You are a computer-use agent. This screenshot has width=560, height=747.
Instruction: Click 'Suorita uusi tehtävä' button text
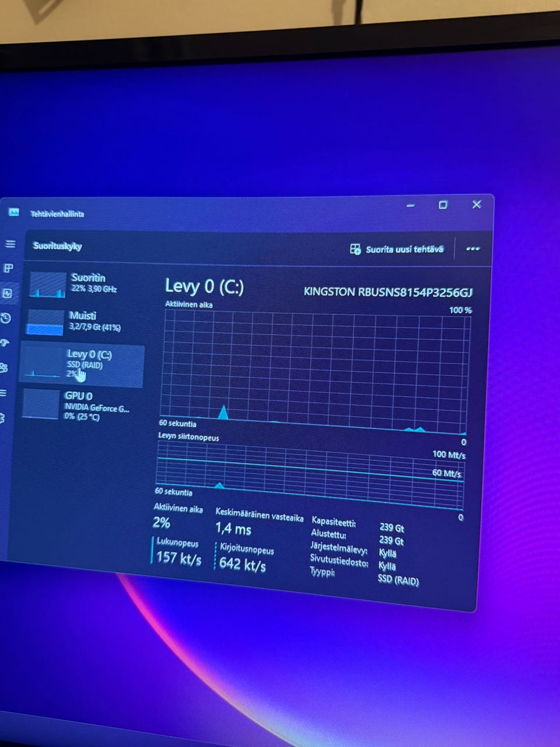tap(404, 249)
